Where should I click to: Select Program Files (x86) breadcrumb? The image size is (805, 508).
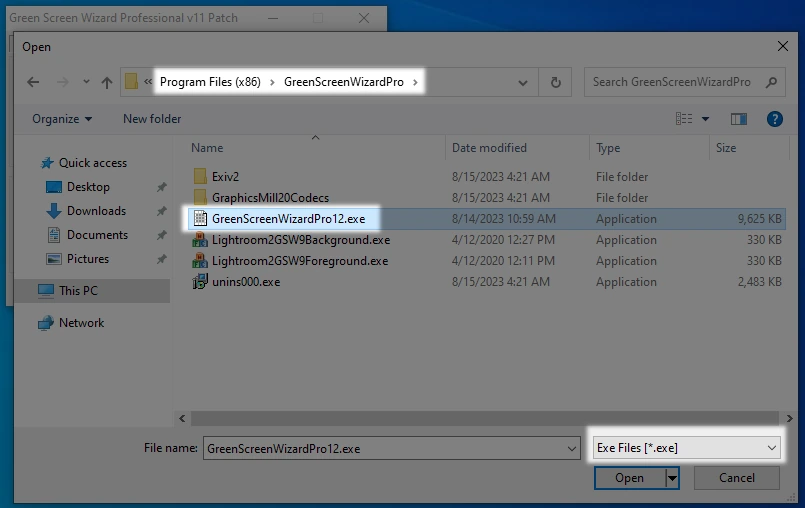[210, 82]
